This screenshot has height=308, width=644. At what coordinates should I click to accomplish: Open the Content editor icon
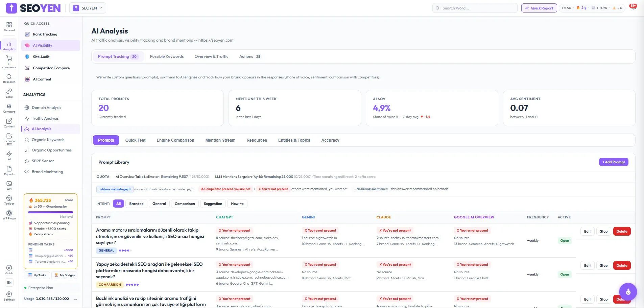(9, 123)
